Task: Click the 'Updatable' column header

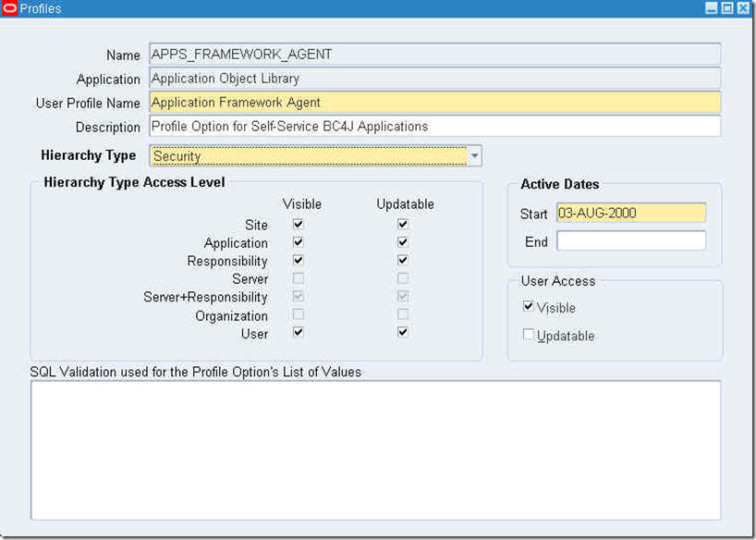Action: point(405,204)
